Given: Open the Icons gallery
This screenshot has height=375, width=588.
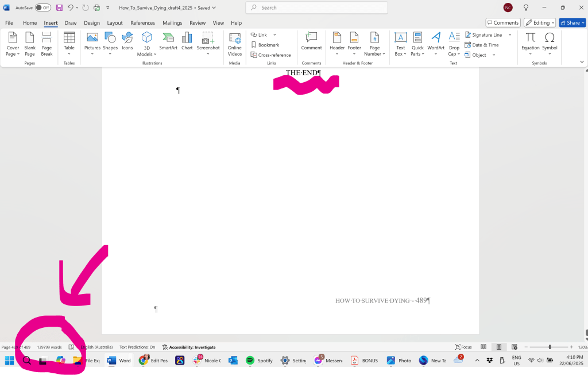Looking at the screenshot, I should (127, 41).
